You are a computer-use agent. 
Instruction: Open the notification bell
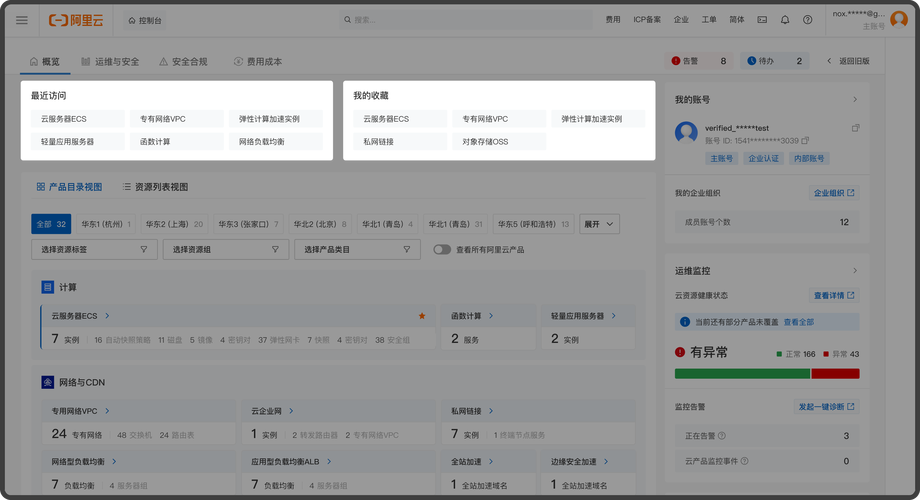pos(785,19)
